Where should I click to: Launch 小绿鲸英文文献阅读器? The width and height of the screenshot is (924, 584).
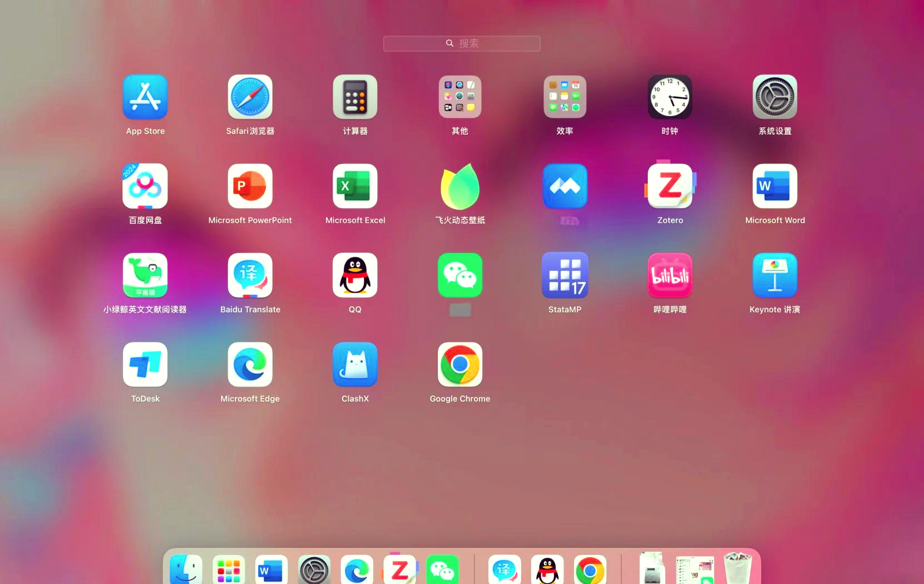coord(145,275)
